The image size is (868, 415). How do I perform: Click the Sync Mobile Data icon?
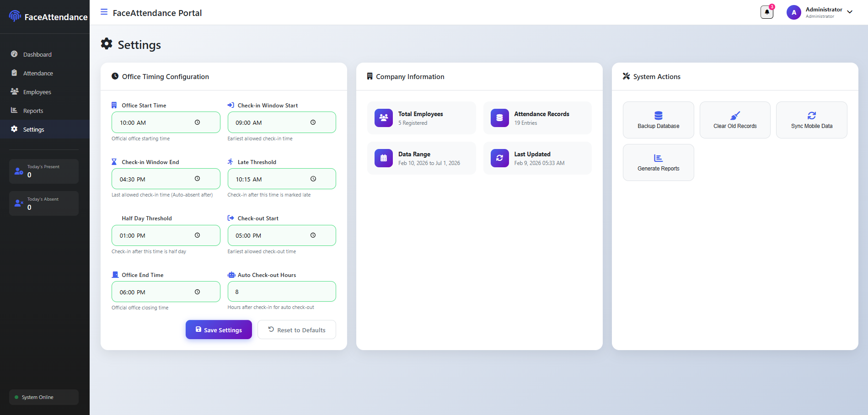(x=811, y=115)
